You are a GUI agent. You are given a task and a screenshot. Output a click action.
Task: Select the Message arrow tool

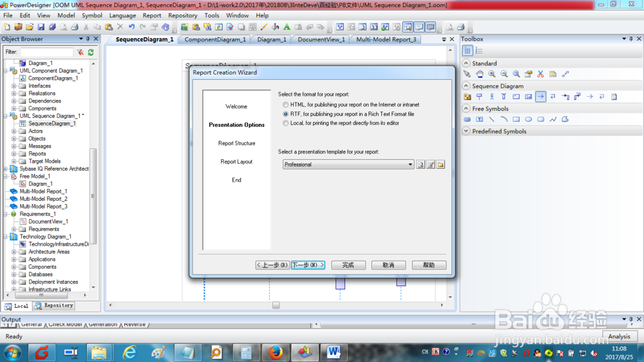tap(540, 97)
